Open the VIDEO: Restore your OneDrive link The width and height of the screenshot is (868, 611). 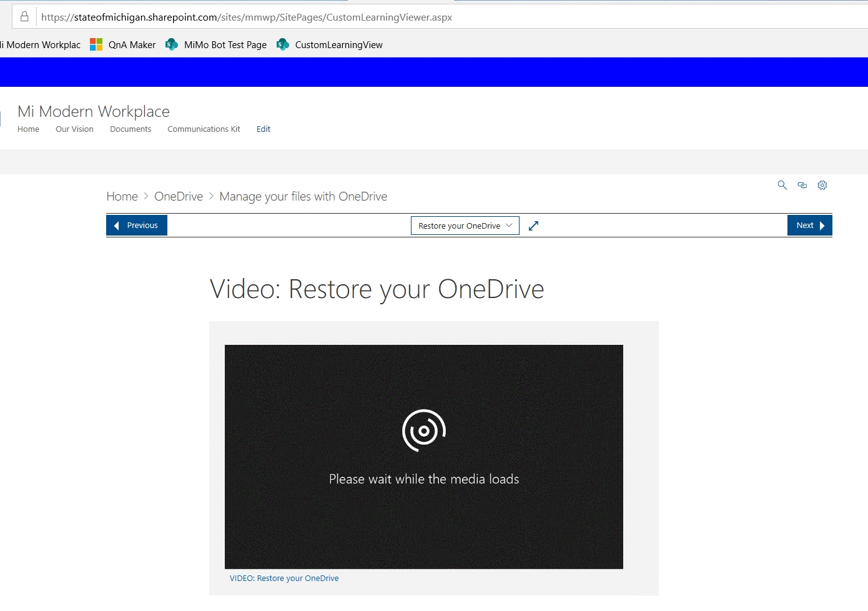pyautogui.click(x=284, y=578)
